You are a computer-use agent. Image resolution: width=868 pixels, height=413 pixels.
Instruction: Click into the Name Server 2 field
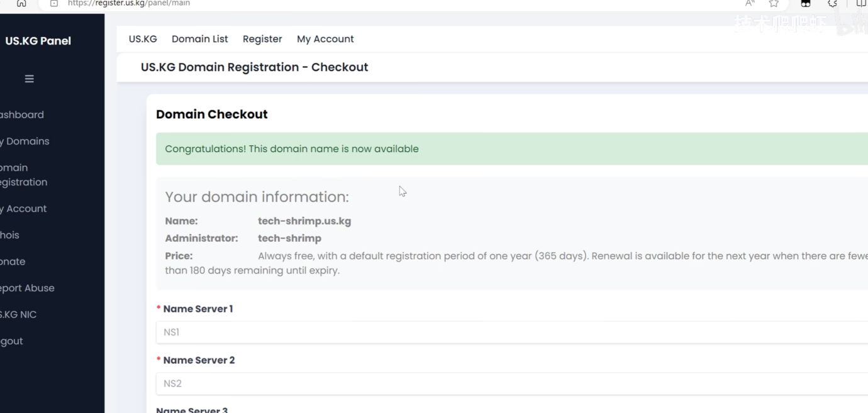tap(512, 383)
